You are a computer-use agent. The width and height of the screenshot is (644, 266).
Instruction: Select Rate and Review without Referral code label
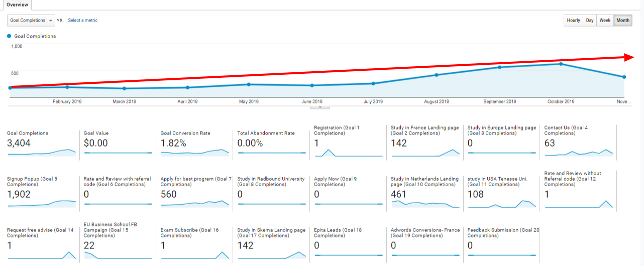(573, 179)
